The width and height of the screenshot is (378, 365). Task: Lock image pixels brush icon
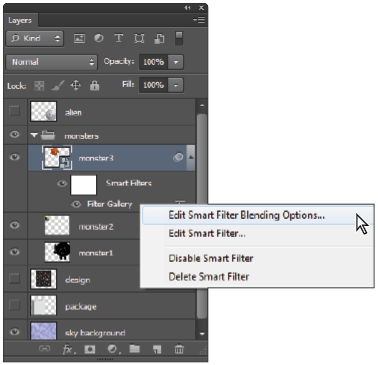pos(58,86)
